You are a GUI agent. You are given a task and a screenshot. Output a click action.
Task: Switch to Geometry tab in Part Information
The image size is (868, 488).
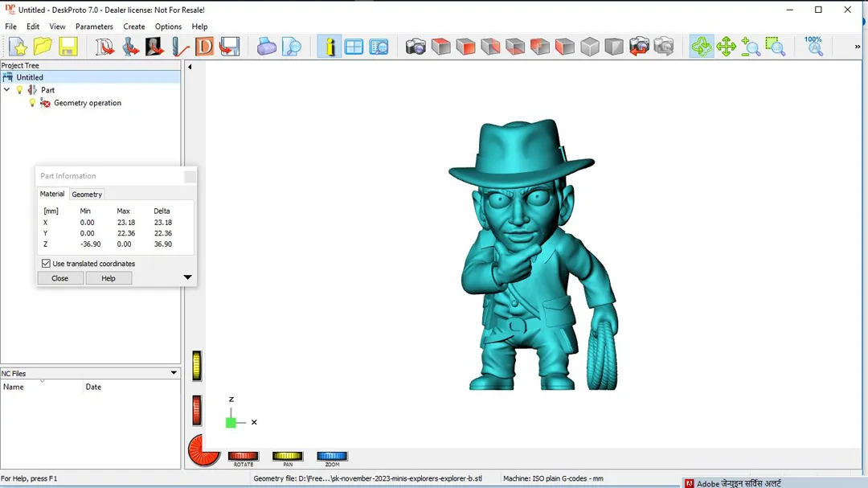click(x=87, y=195)
